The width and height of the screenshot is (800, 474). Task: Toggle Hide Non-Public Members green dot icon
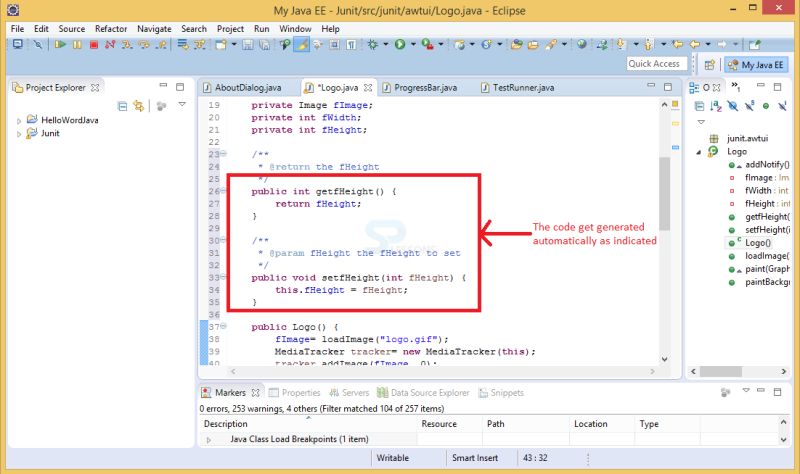click(766, 106)
